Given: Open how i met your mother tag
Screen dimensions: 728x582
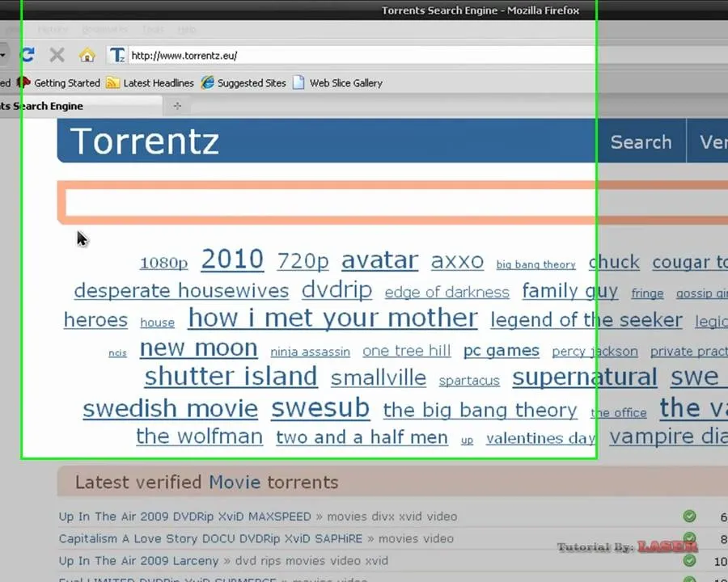Looking at the screenshot, I should click(333, 318).
